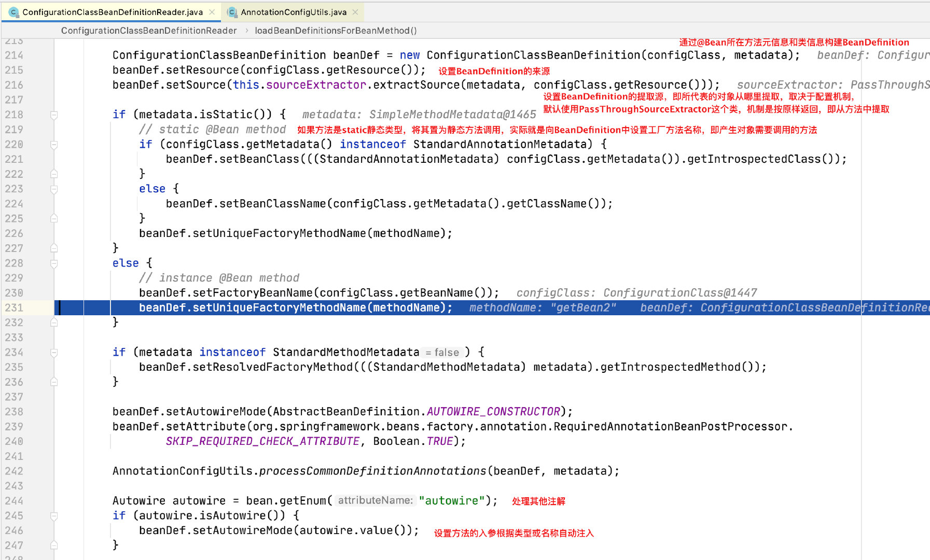Close the AnnotationConfigUtils.java tab
930x560 pixels.
(x=355, y=12)
